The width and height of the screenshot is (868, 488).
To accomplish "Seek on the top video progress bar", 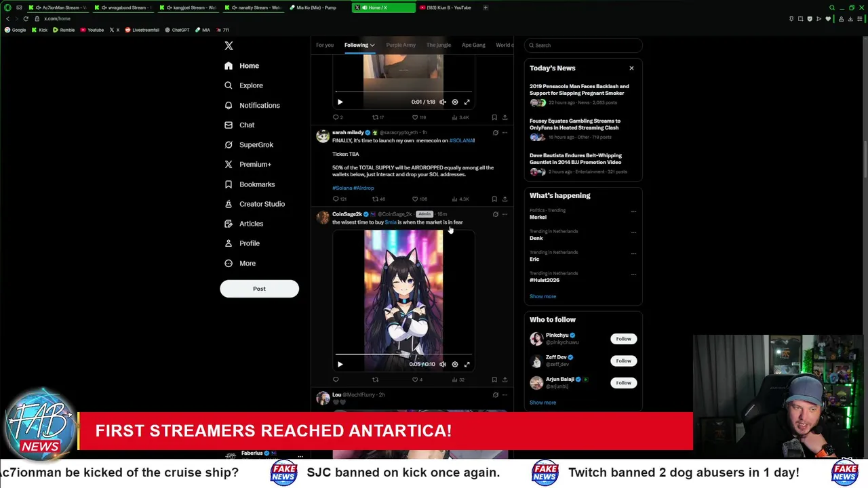I will [403, 91].
